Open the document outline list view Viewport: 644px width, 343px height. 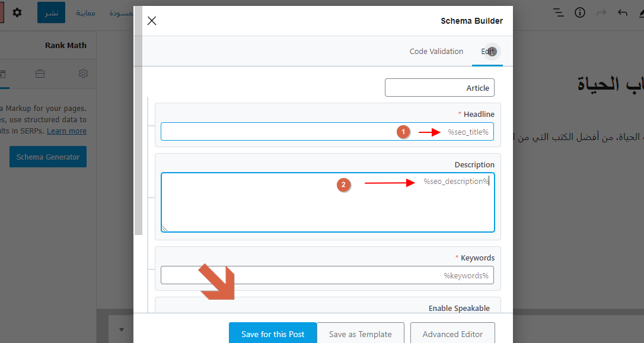[x=558, y=12]
